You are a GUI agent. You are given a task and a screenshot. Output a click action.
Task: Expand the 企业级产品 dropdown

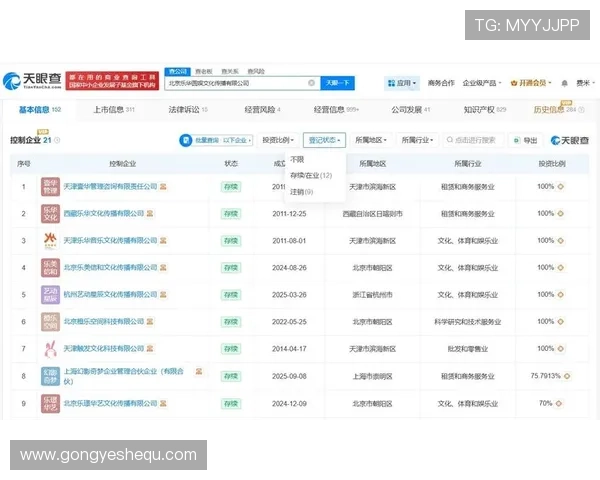click(x=481, y=83)
